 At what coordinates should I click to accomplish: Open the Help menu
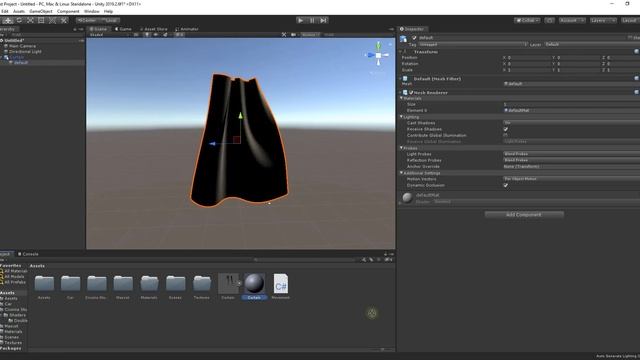click(x=108, y=11)
